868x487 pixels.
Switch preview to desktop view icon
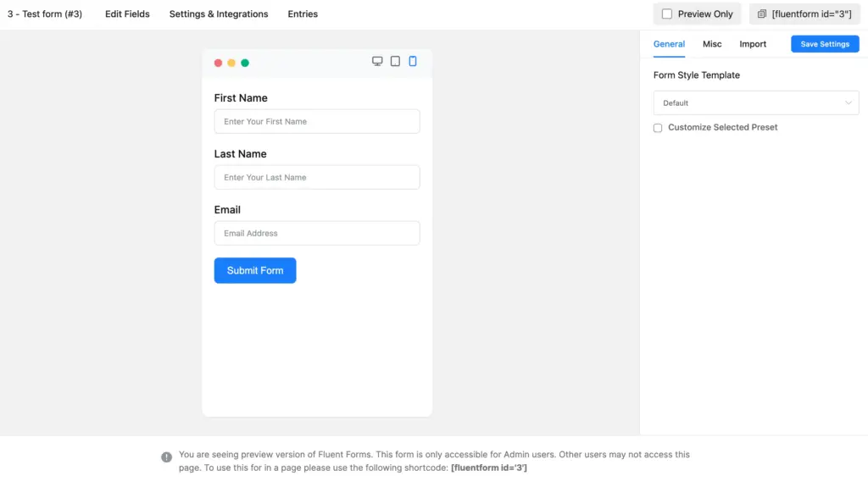click(377, 62)
